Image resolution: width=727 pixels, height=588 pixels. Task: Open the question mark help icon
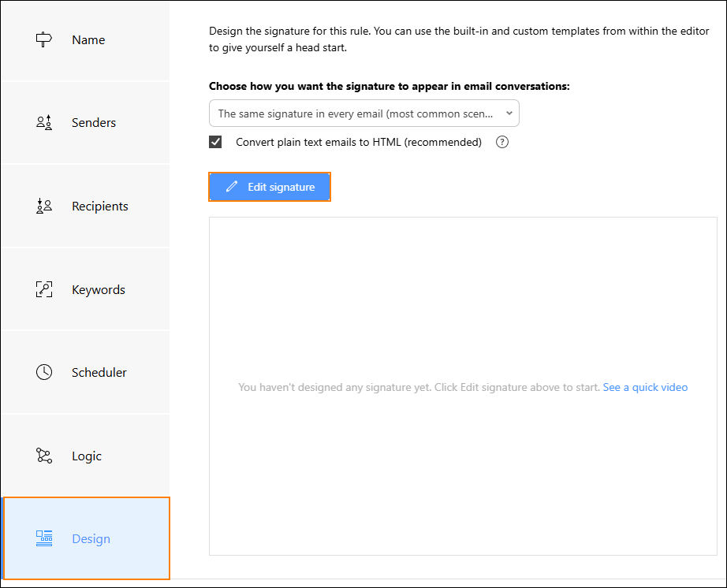[502, 142]
